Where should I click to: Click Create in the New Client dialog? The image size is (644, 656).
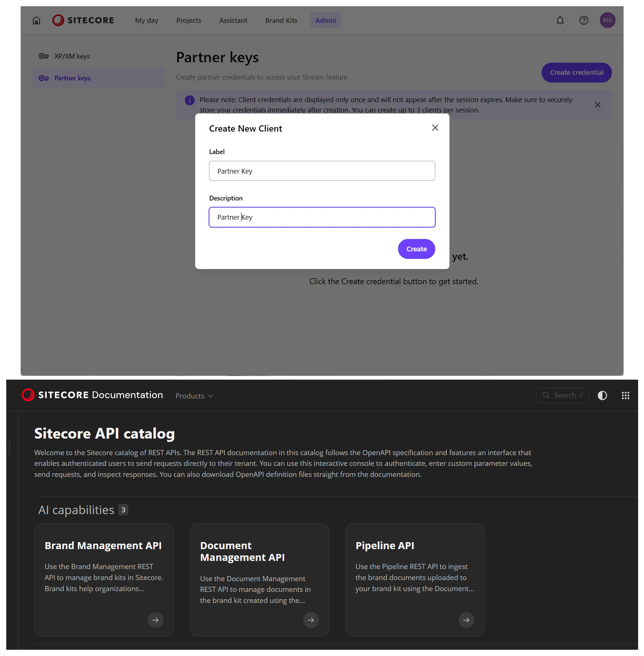(x=416, y=249)
